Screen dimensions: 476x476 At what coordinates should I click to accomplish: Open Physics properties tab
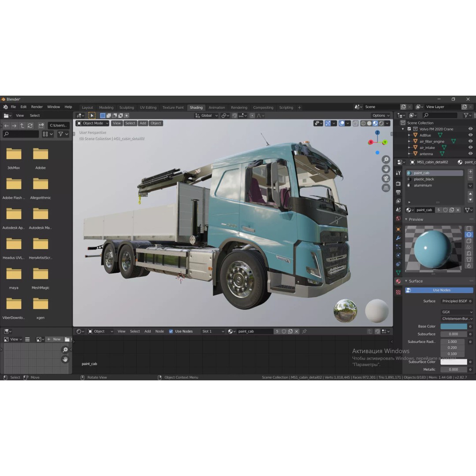[x=398, y=255]
